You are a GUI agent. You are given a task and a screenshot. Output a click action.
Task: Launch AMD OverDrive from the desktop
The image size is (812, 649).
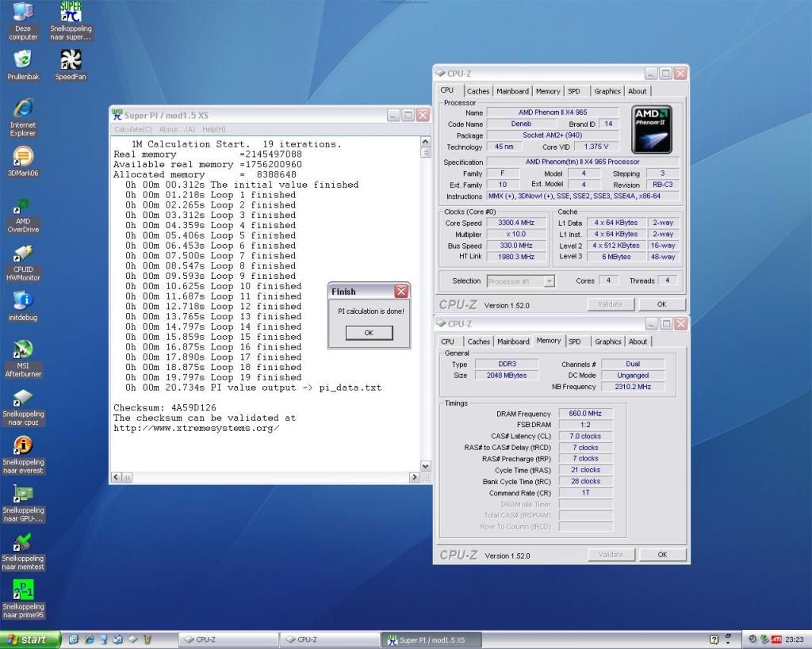pyautogui.click(x=23, y=206)
